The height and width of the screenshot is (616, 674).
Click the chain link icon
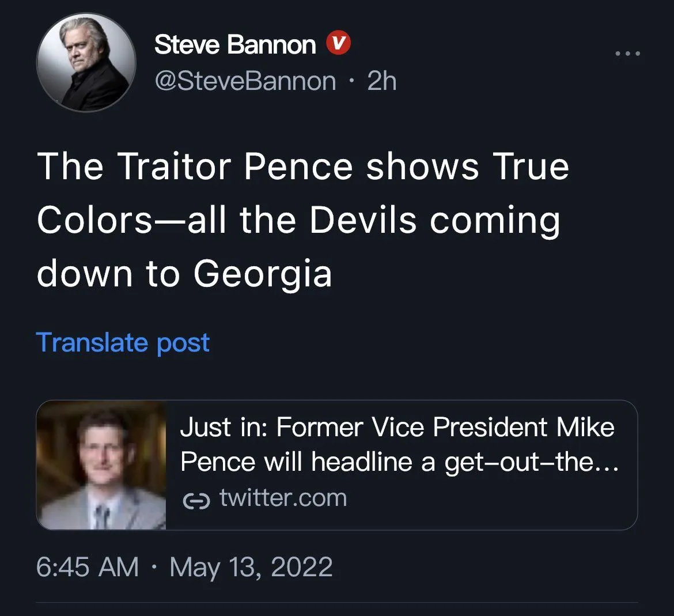194,501
